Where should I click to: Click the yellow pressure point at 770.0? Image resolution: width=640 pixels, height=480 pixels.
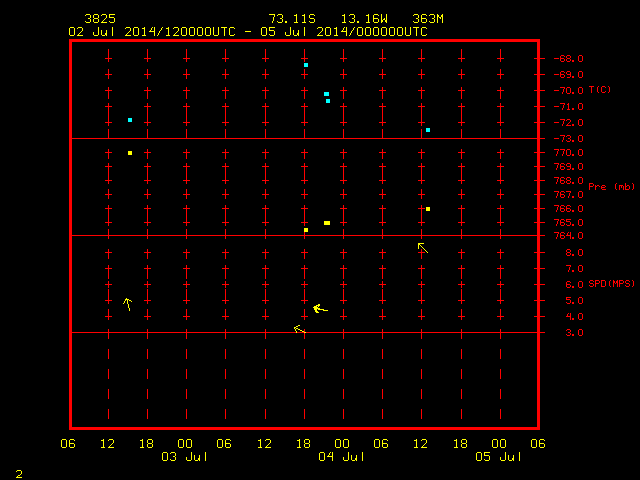[130, 153]
